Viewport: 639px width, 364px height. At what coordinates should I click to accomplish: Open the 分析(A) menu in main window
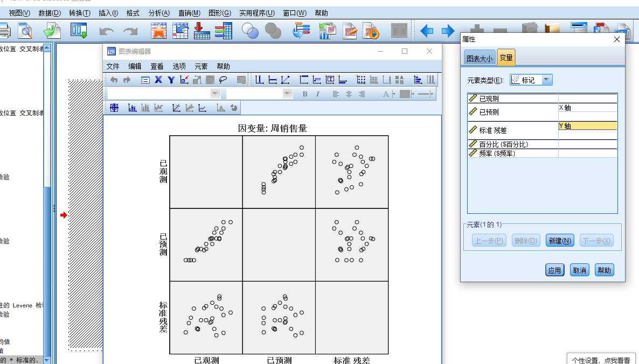coord(159,13)
